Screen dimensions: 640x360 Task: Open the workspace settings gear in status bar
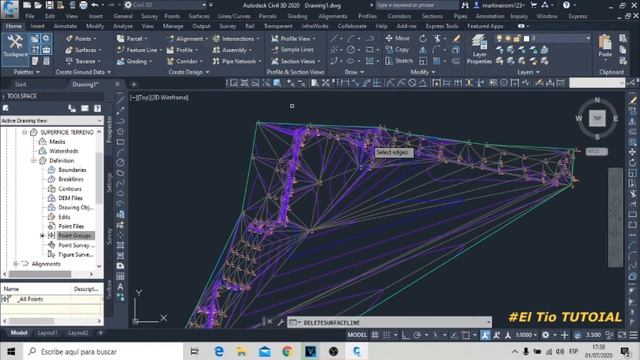(546, 335)
